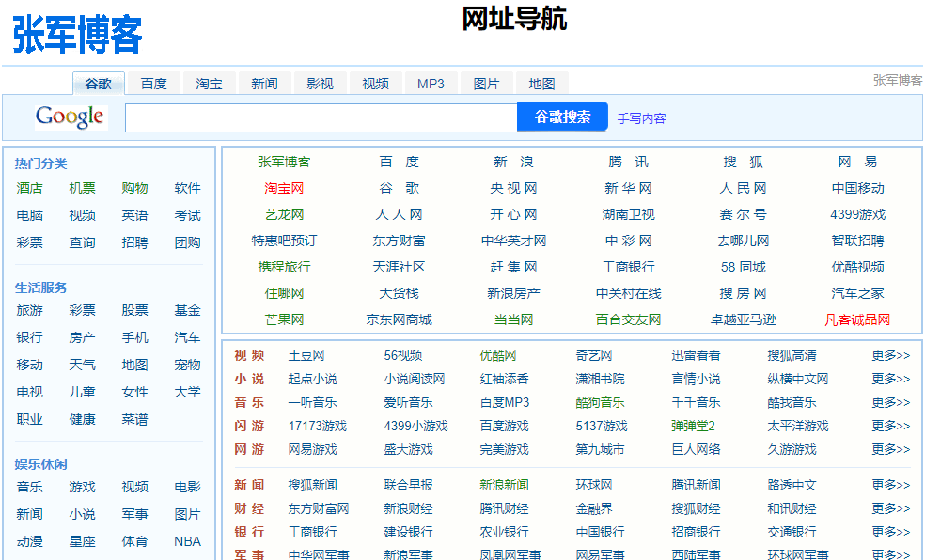Switch to the 淘宝 search tab
The image size is (925, 560).
[x=210, y=83]
